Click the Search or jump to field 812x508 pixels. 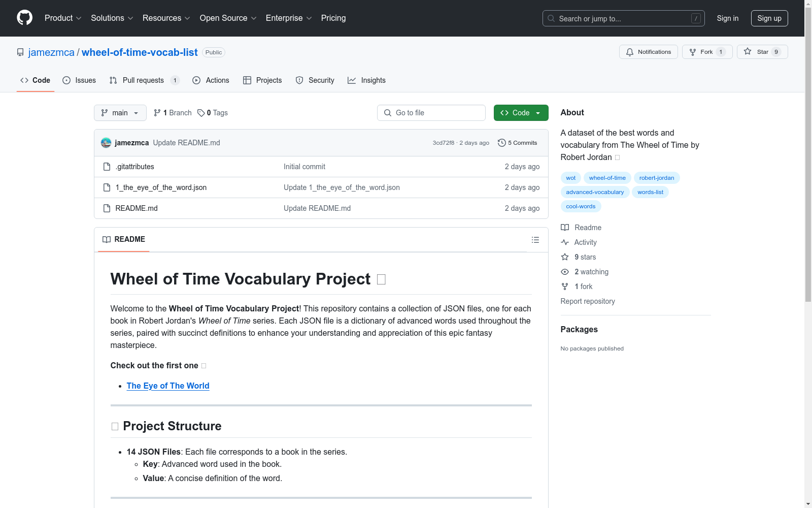tap(624, 18)
